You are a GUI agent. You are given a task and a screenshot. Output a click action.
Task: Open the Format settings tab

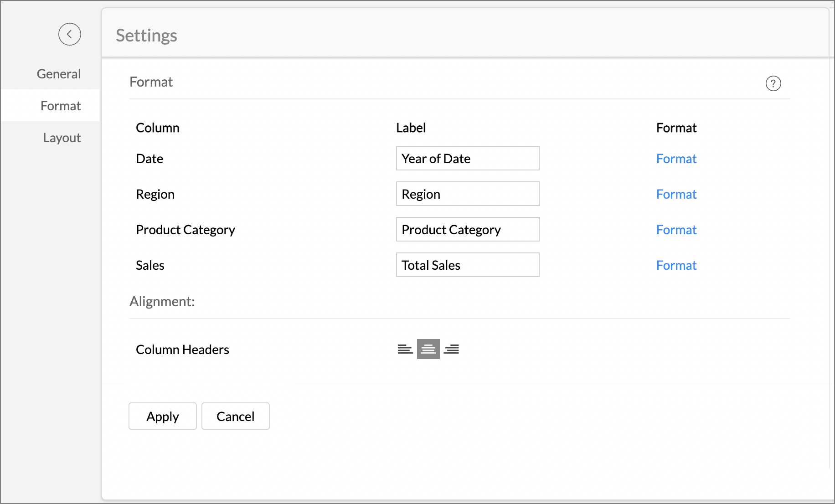tap(60, 105)
